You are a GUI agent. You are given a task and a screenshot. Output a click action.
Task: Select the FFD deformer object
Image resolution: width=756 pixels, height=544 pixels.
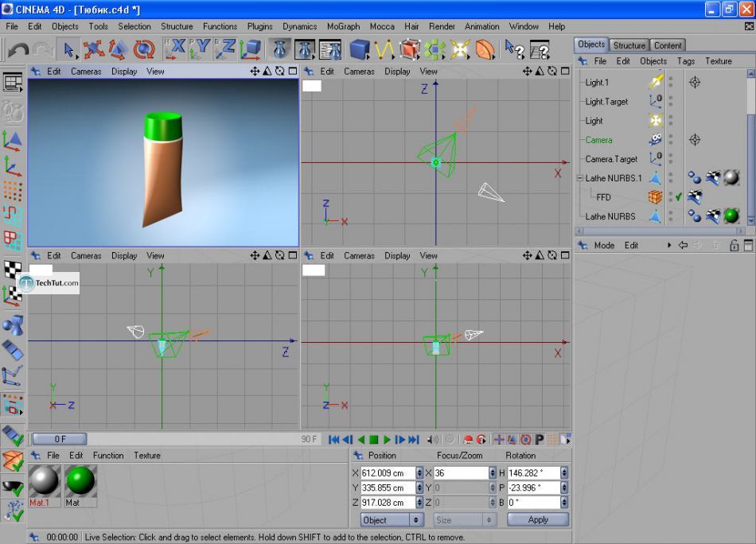(603, 197)
